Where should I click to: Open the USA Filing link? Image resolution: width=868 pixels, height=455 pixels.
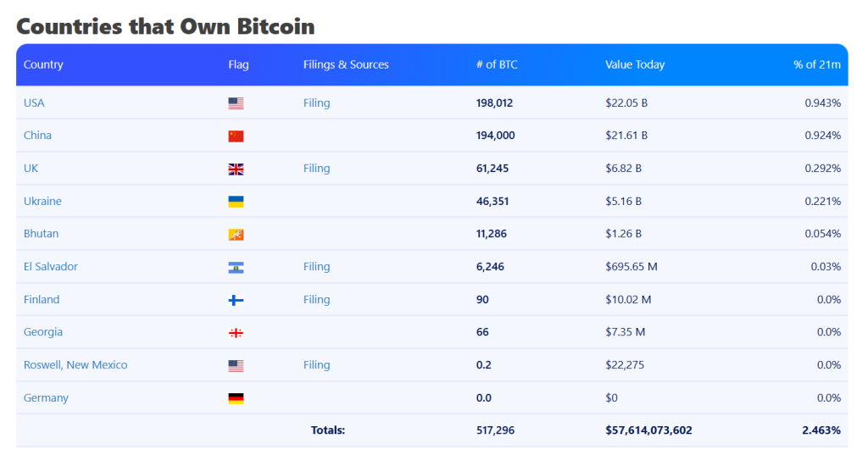[316, 103]
